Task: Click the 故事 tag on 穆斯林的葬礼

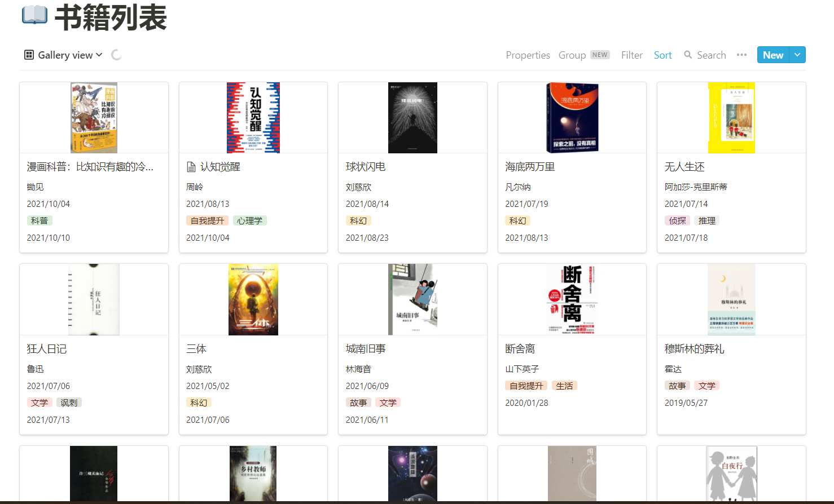Action: pos(677,386)
